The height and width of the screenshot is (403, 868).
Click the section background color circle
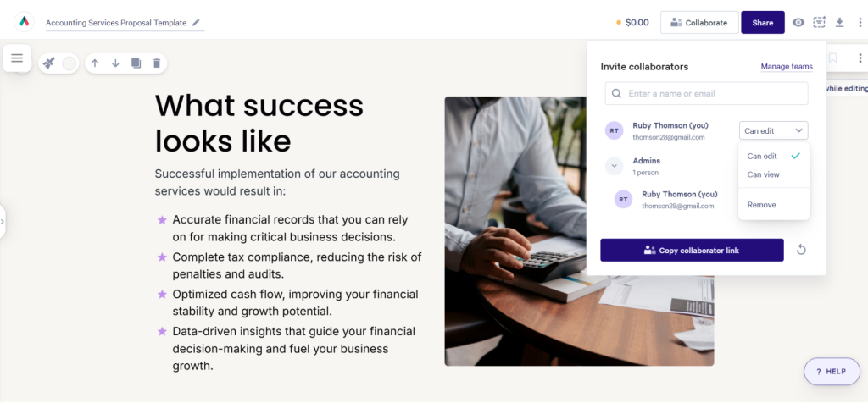coord(70,63)
